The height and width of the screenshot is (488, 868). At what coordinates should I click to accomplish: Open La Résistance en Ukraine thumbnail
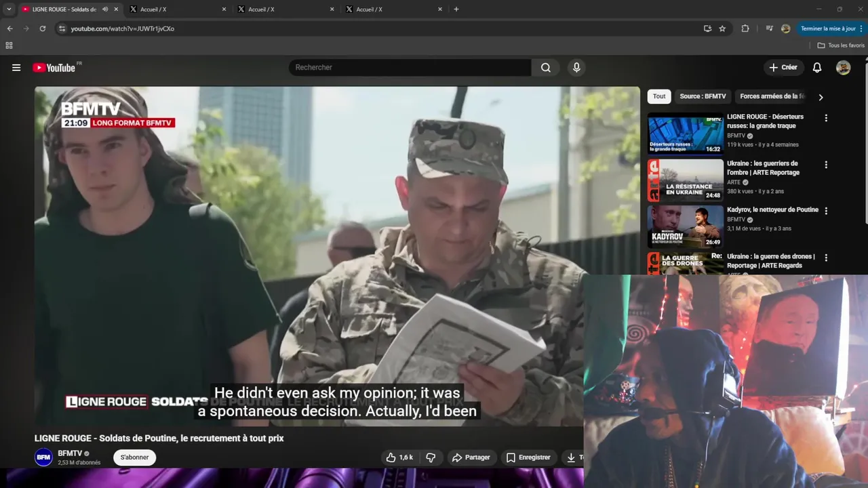click(x=686, y=180)
